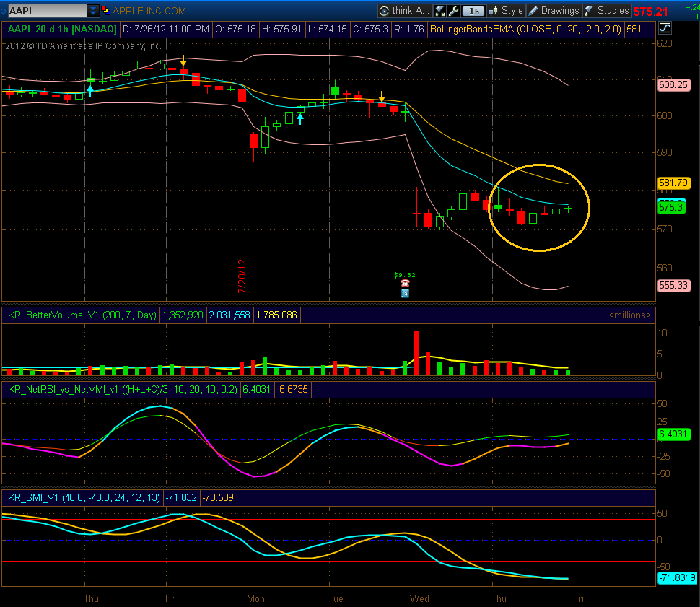Viewport: 700px width, 607px height.
Task: Click the tallest red volume bar on Wednesday
Action: (416, 353)
